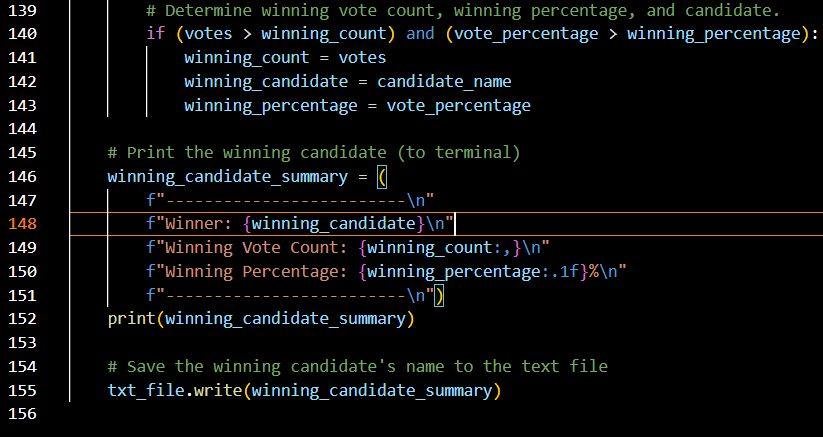The width and height of the screenshot is (823, 437).
Task: Click 'write' method on line 155
Action: pyautogui.click(x=218, y=390)
